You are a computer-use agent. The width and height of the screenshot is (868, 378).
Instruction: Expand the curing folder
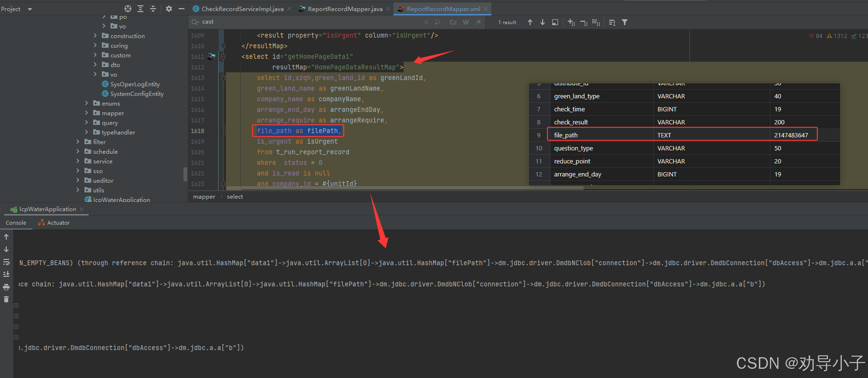pos(95,45)
